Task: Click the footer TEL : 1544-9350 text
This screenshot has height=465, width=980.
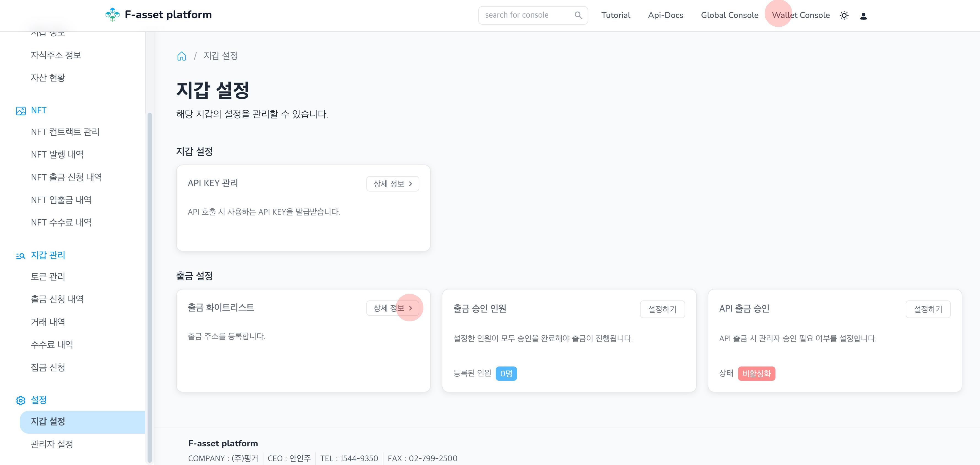Action: click(x=349, y=459)
